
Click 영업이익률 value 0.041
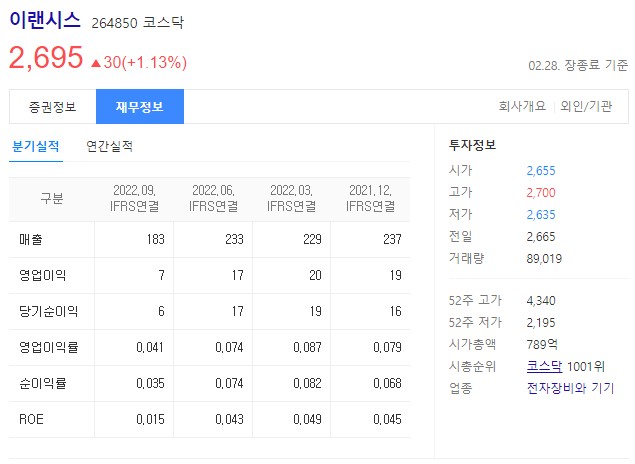point(150,347)
